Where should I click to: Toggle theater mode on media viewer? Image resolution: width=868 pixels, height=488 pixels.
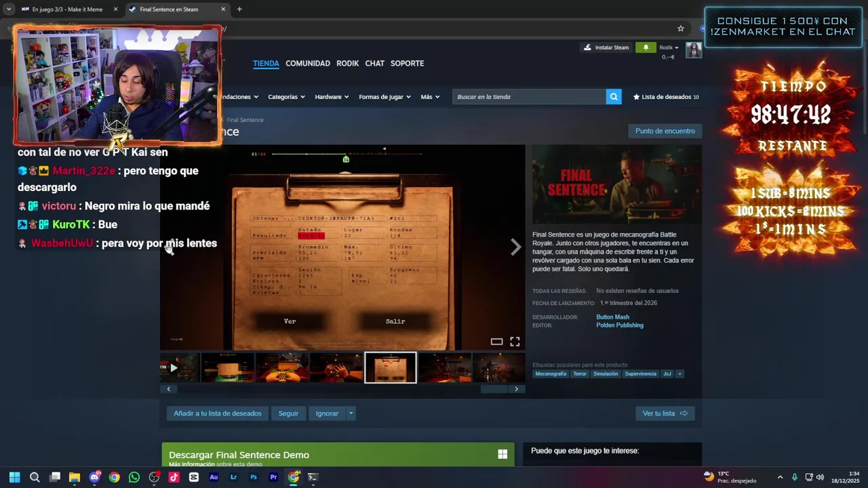tap(496, 342)
